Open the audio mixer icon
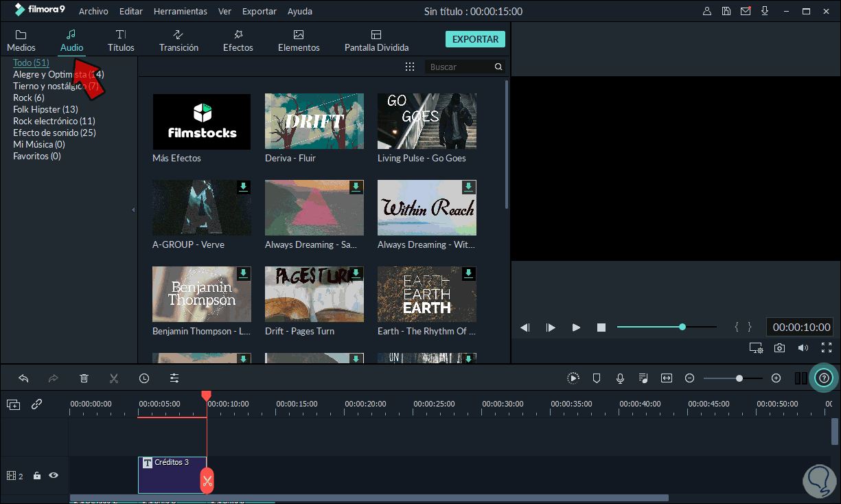 (643, 378)
